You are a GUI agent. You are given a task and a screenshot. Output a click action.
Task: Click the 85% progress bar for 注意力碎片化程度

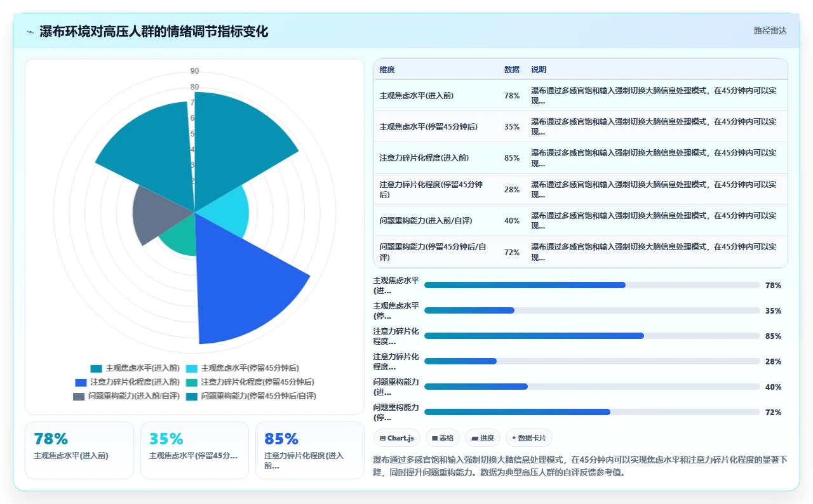[592, 336]
